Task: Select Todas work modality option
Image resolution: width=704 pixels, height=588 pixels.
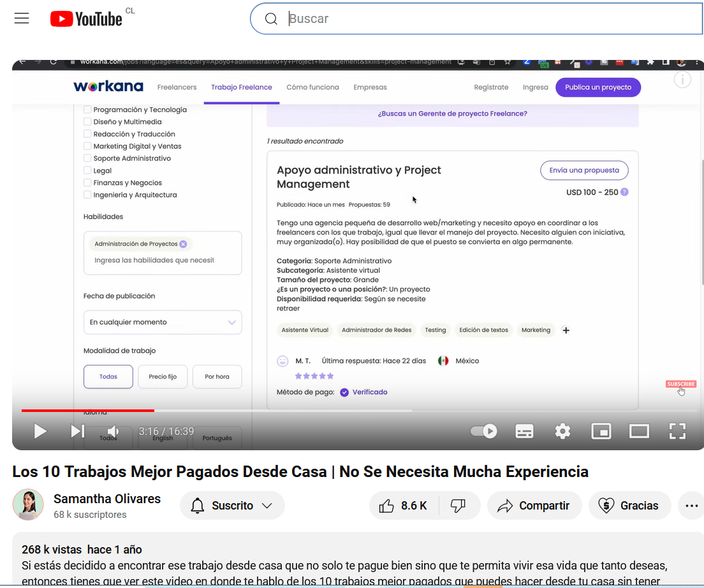Action: click(x=108, y=377)
